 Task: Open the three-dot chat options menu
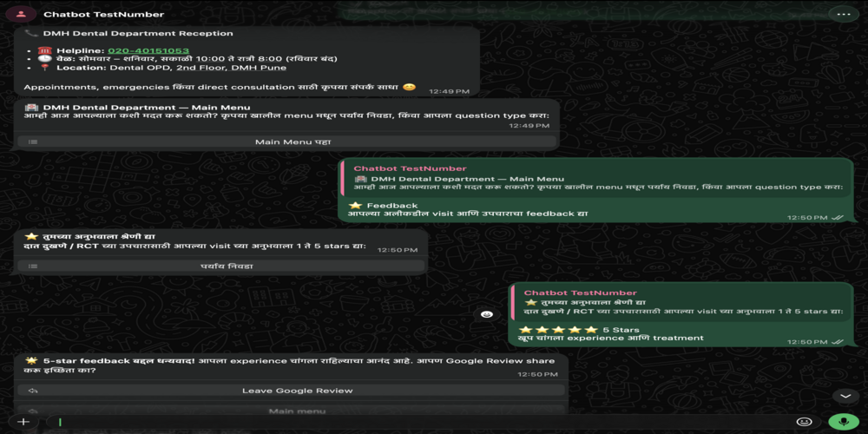pos(843,15)
